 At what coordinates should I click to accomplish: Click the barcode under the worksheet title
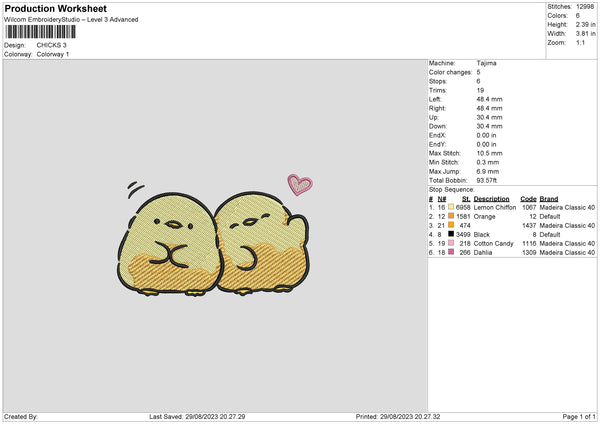41,32
